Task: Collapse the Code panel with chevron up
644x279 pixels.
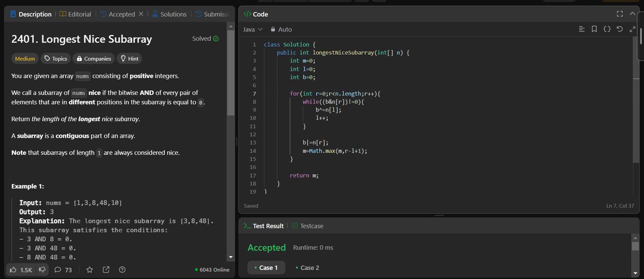Action: point(632,14)
